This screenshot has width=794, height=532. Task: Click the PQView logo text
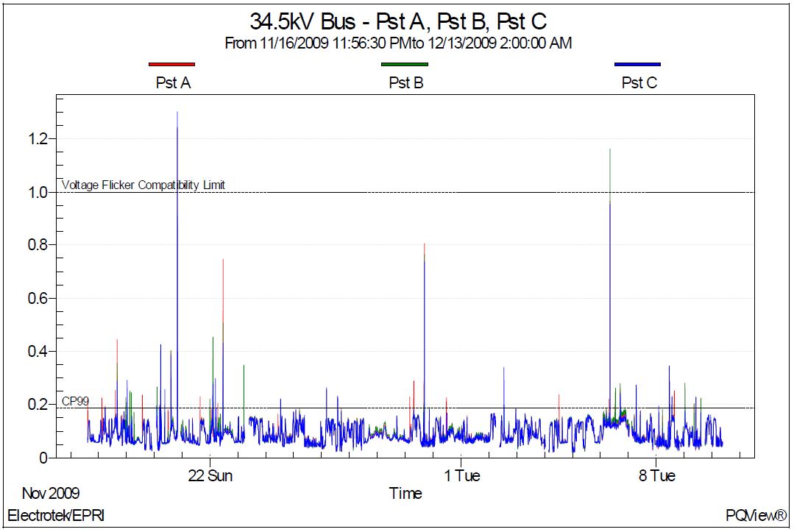tap(756, 516)
